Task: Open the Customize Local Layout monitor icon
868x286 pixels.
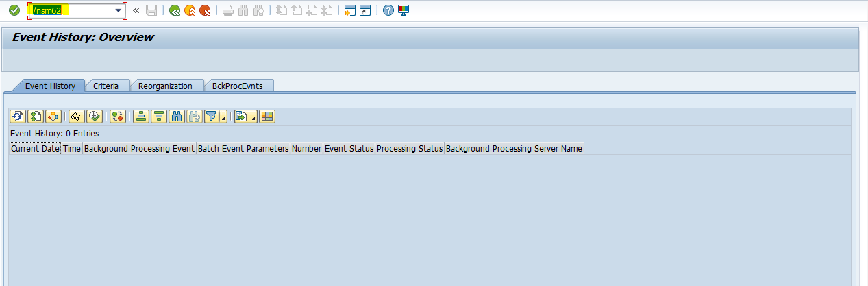Action: point(404,11)
